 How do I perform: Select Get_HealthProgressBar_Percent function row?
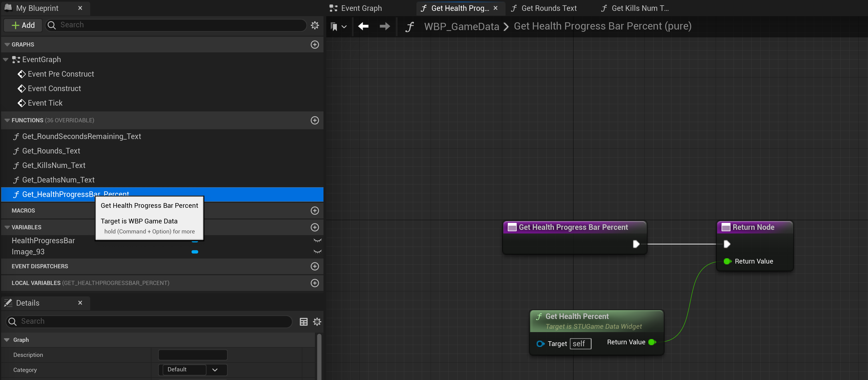tap(162, 194)
